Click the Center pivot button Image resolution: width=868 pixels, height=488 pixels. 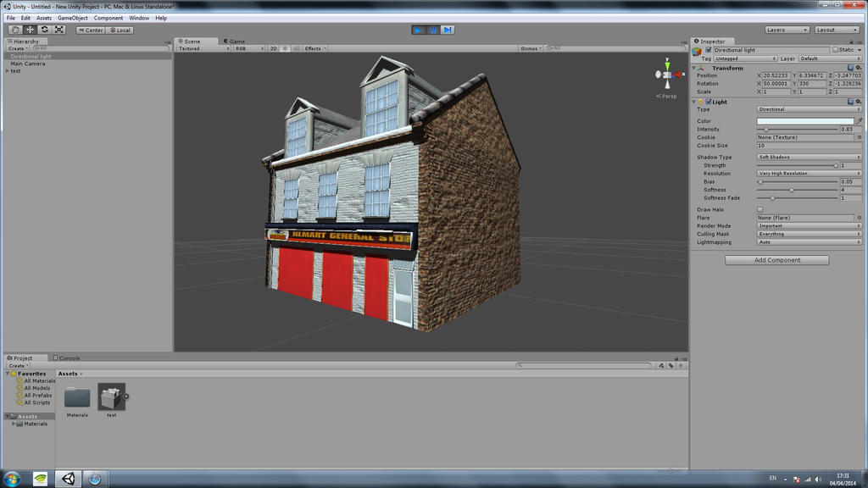91,29
